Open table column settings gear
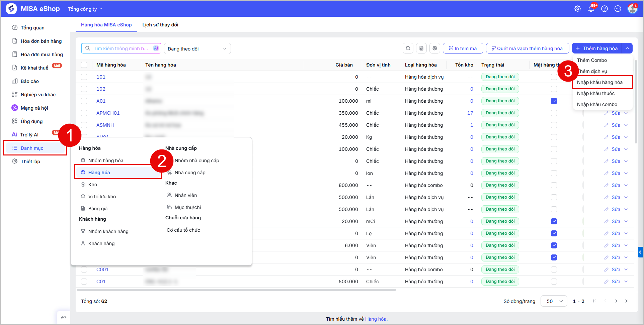 pos(435,48)
